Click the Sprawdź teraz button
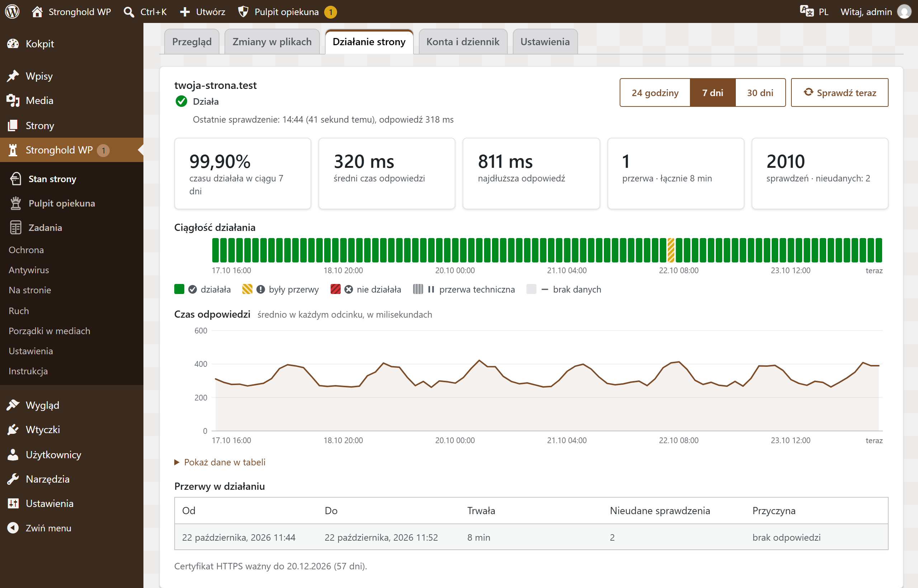This screenshot has height=588, width=918. pos(839,93)
